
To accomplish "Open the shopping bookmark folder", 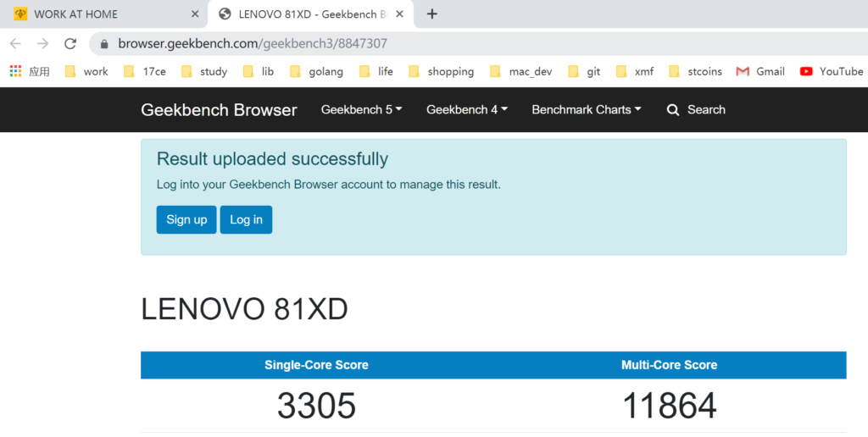I will point(441,71).
